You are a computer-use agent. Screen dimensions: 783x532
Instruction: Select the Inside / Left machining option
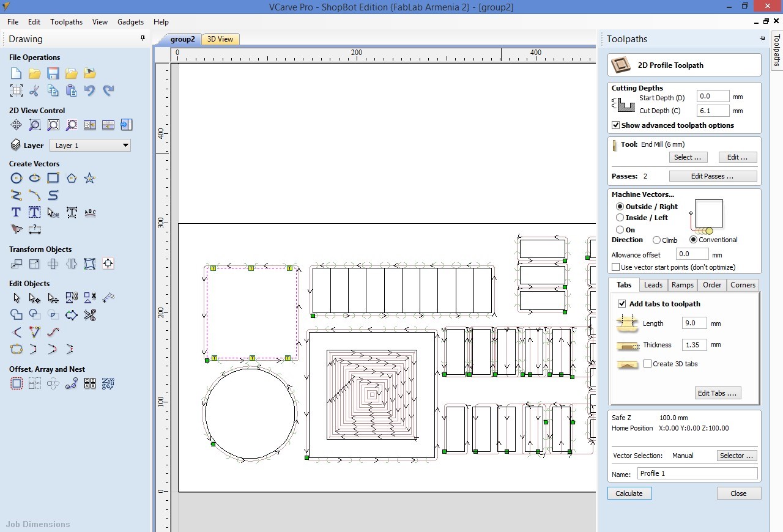[620, 218]
